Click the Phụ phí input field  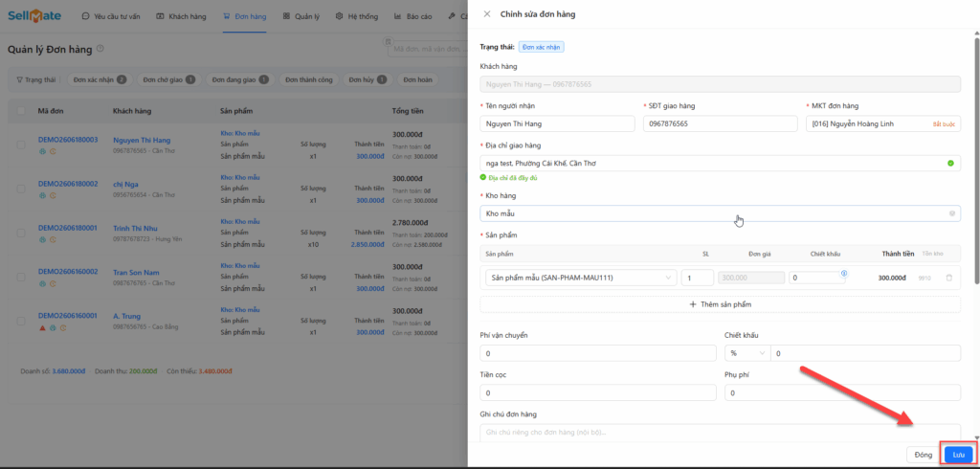(x=842, y=392)
